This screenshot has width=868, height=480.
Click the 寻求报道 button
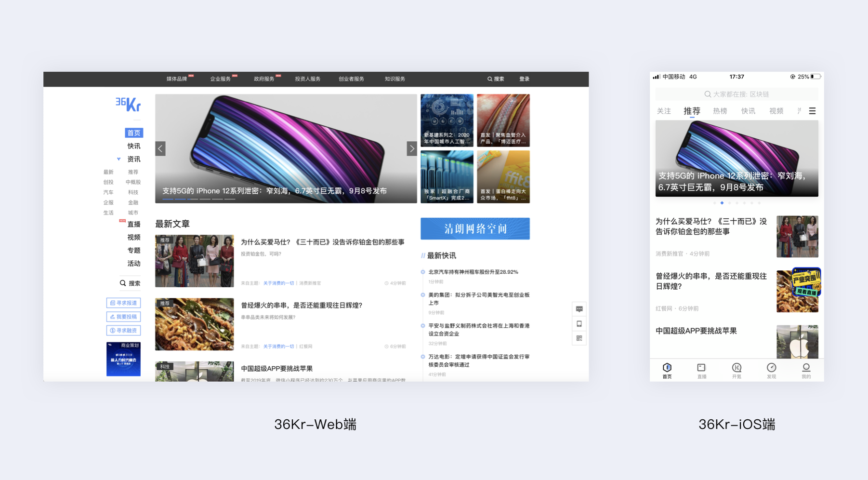point(123,303)
